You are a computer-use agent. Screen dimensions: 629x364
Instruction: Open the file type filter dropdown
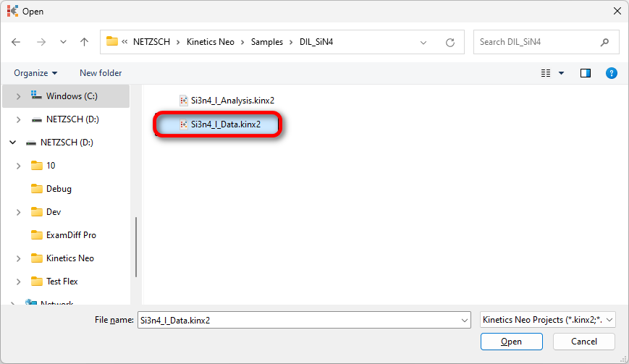[547, 319]
